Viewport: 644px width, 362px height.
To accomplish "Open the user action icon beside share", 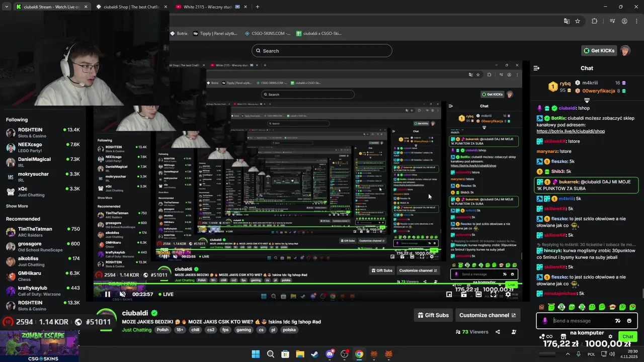I will point(514,332).
